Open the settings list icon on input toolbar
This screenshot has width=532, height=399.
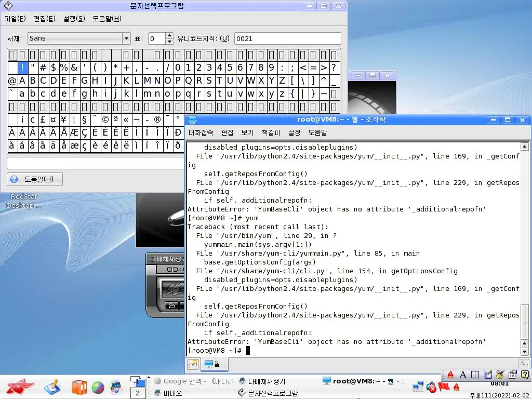click(512, 375)
